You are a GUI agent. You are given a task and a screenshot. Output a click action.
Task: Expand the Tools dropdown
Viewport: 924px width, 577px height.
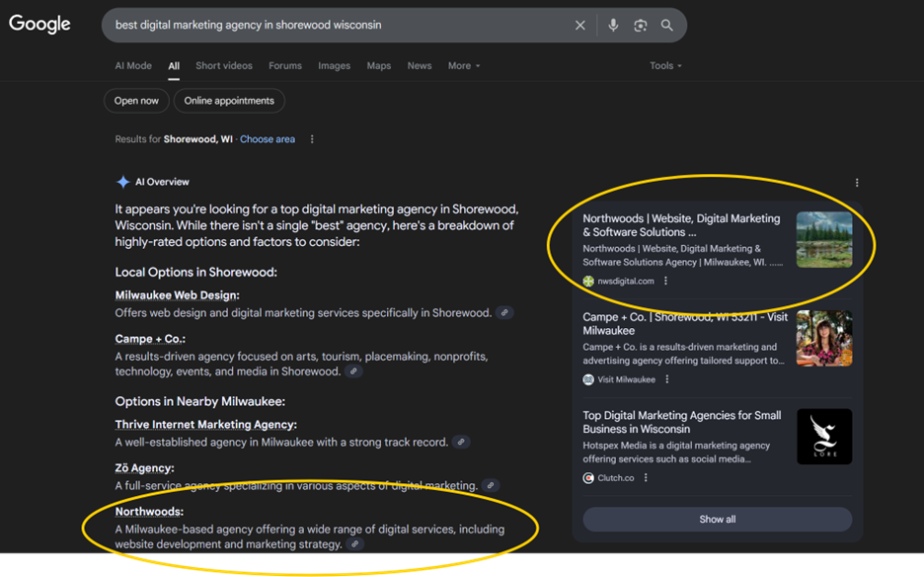click(x=665, y=66)
